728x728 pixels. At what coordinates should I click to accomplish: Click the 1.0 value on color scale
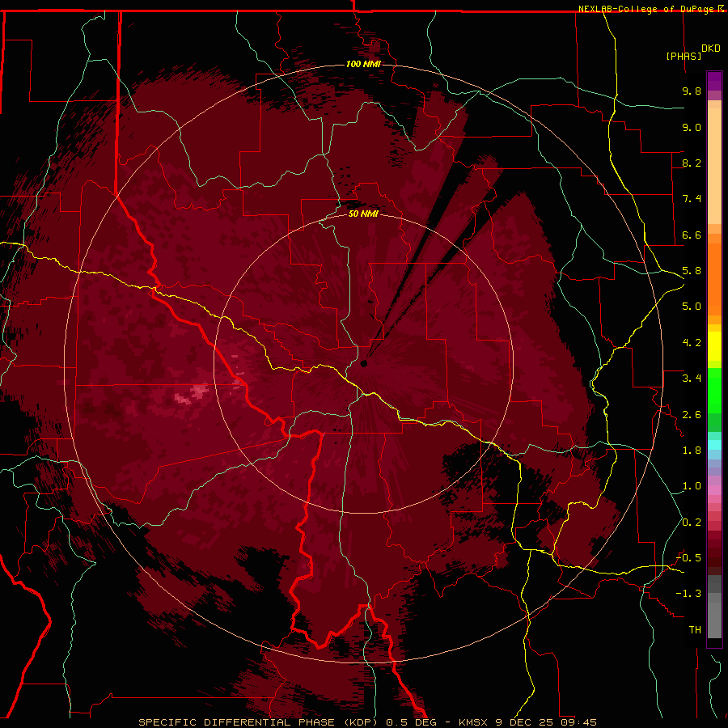coord(692,486)
